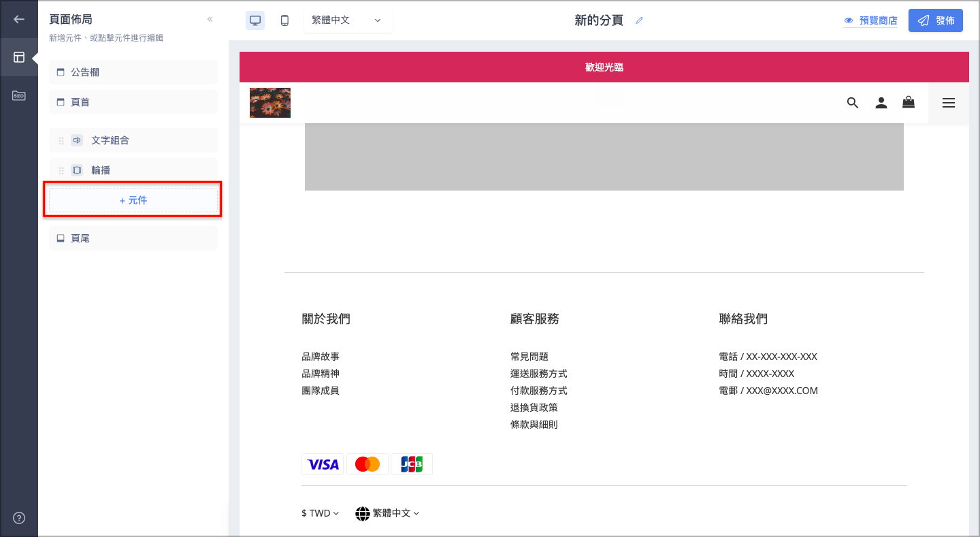Select the 公告欄 section item
Image resolution: width=980 pixels, height=537 pixels.
[x=133, y=72]
